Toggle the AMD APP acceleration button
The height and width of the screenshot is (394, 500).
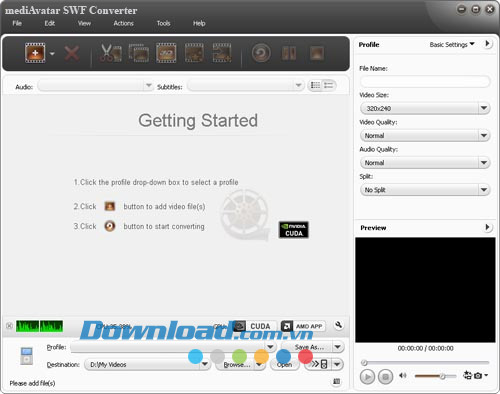coord(303,326)
